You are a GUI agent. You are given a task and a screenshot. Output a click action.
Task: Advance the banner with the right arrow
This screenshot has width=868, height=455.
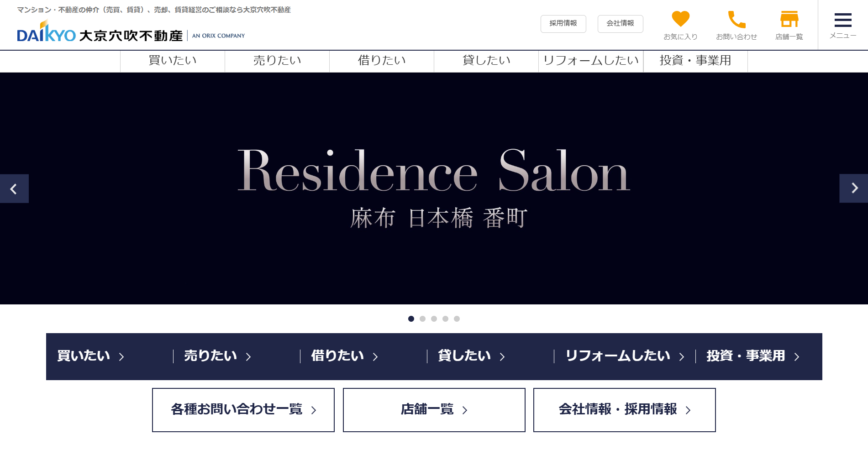point(853,188)
